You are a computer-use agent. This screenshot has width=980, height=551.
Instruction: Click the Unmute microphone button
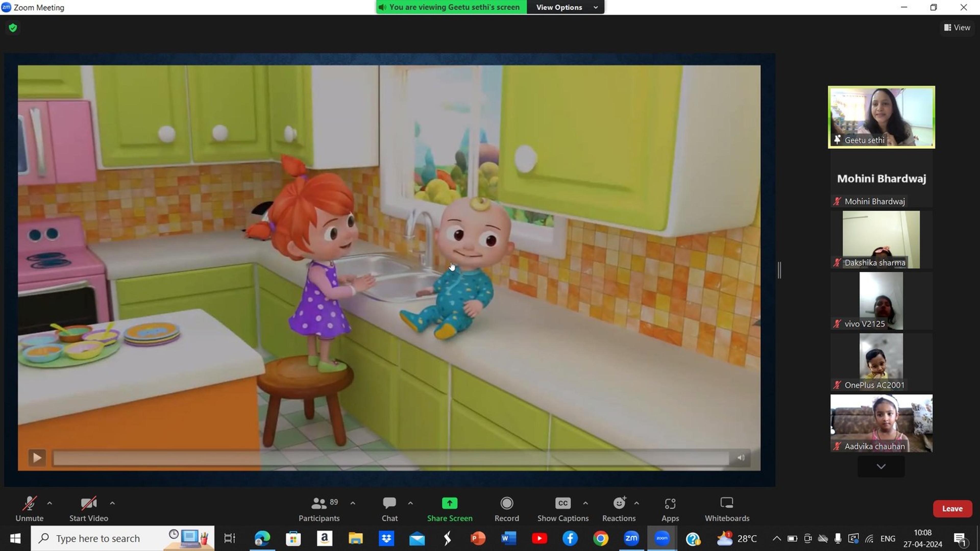(x=29, y=509)
